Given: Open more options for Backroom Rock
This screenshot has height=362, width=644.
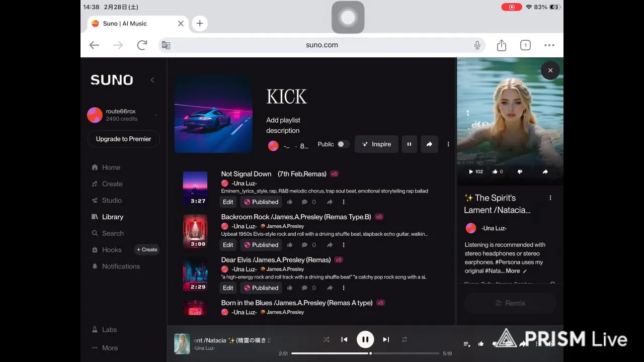Looking at the screenshot, I should [x=344, y=245].
